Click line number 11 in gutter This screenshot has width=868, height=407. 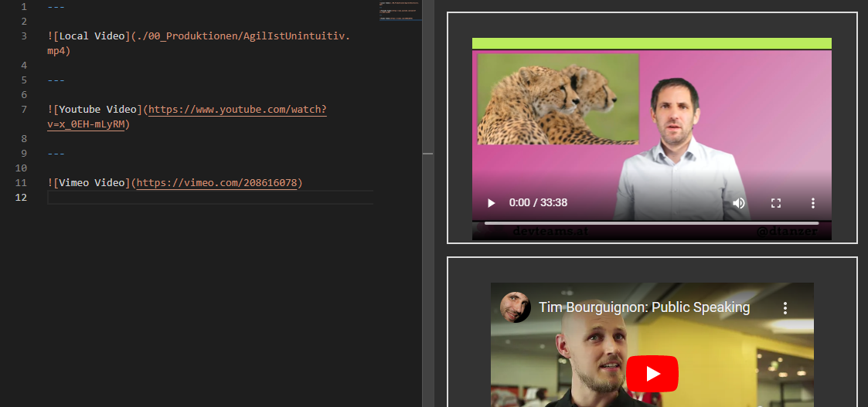point(21,182)
